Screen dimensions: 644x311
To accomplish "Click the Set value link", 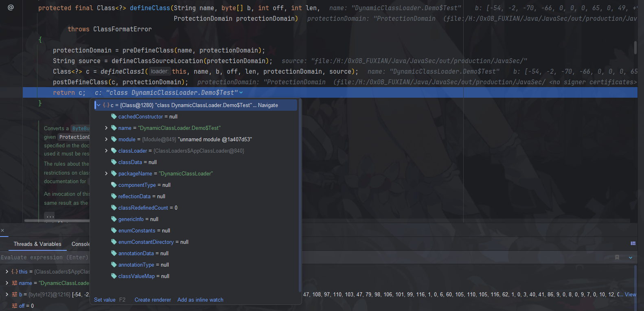I will point(105,300).
